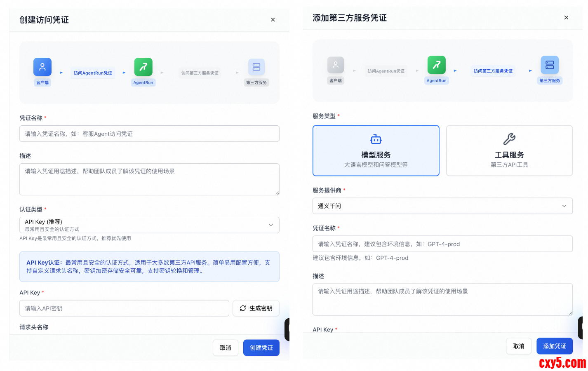Click the 认证类型 dropdown chevron arrow

coord(271,225)
